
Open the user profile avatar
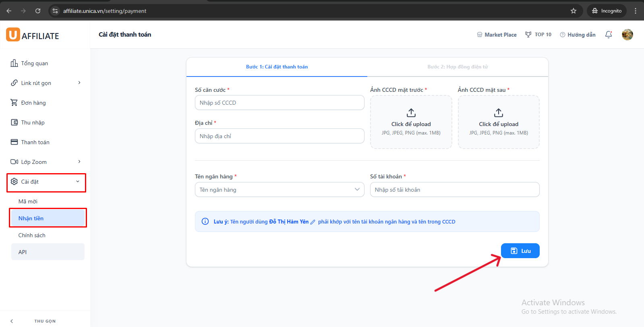(627, 35)
